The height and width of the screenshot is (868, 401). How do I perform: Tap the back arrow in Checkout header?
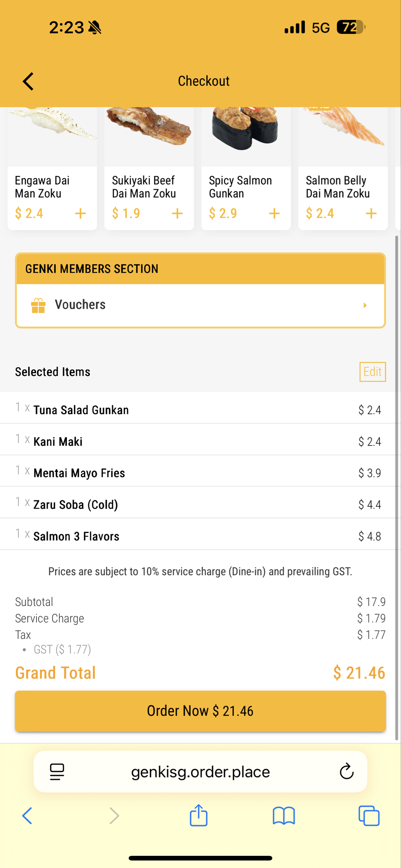click(x=28, y=81)
